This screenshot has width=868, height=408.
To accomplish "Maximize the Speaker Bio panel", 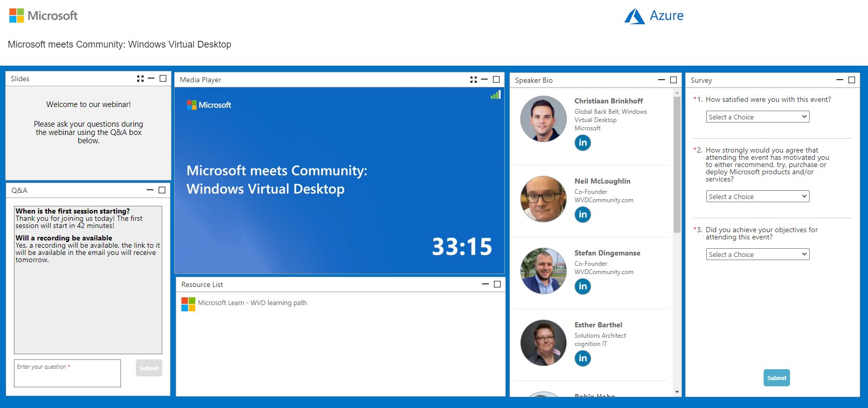I will (x=674, y=80).
